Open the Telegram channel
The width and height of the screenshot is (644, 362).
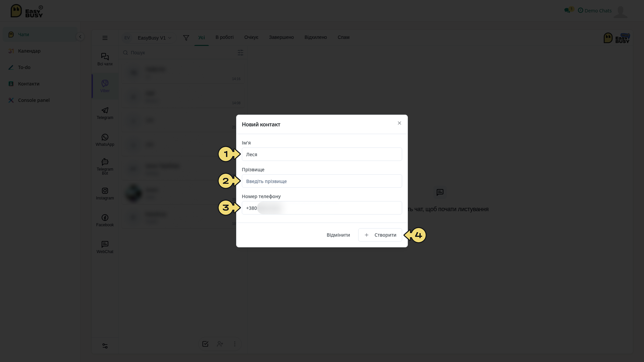point(105,113)
